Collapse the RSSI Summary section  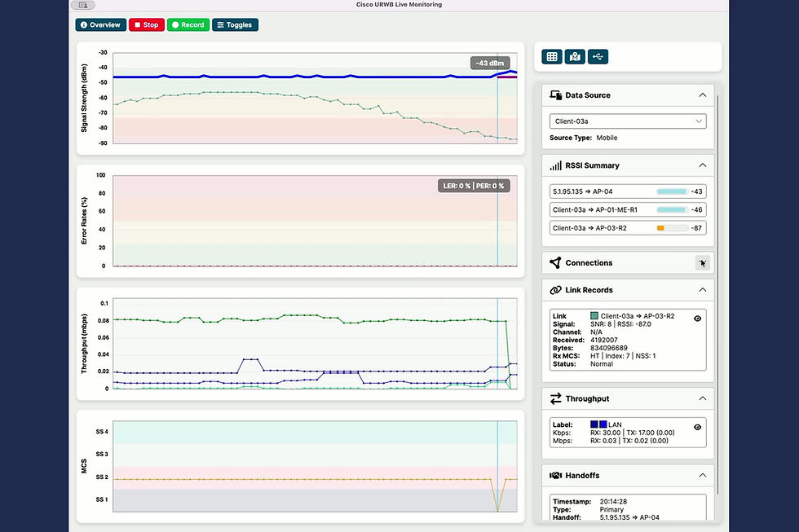703,165
